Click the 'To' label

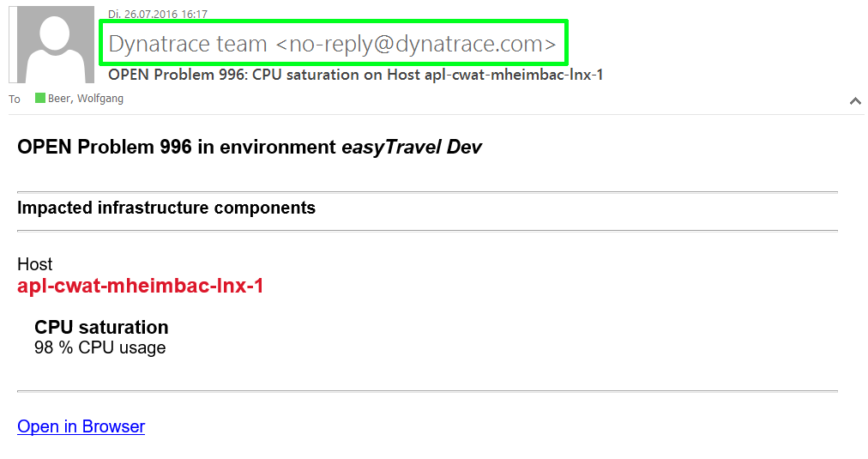click(x=15, y=100)
